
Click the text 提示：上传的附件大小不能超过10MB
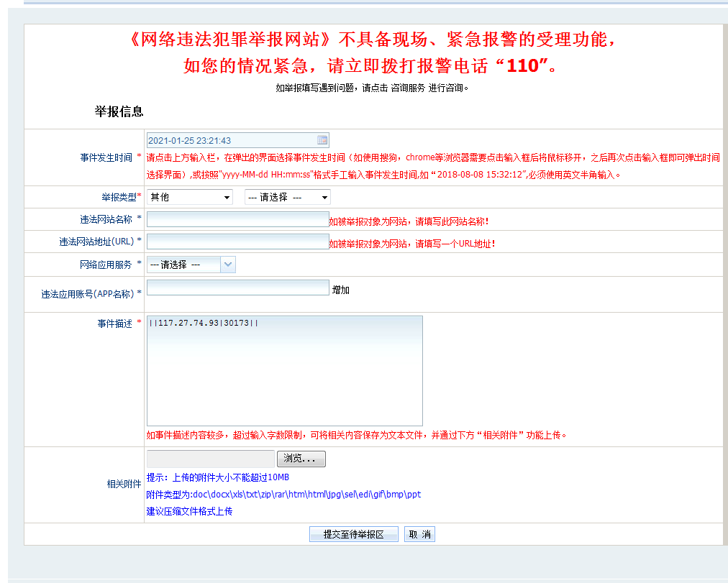click(218, 477)
